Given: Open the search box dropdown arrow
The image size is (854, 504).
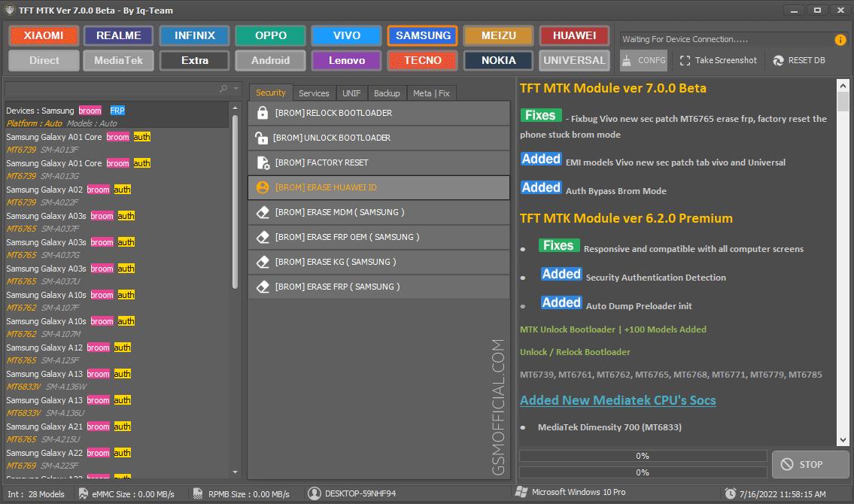Looking at the screenshot, I should (236, 89).
